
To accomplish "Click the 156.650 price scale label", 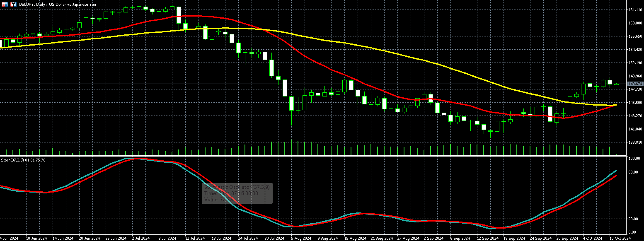I will [x=635, y=36].
